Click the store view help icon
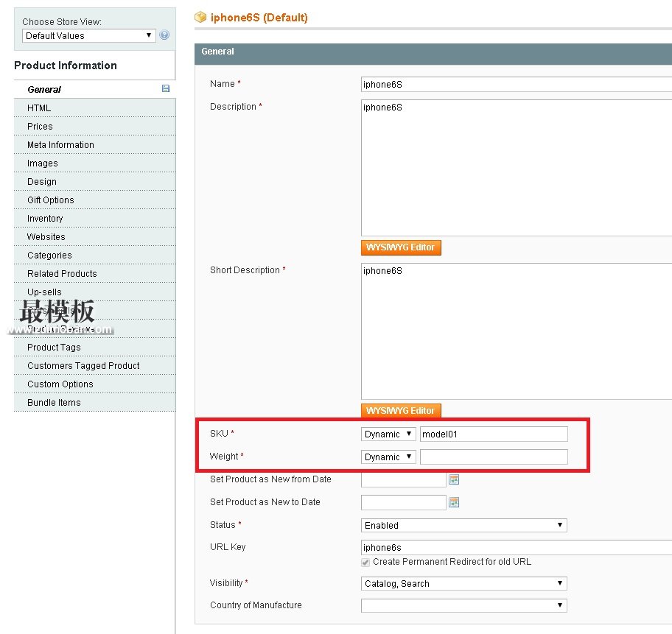 (x=164, y=35)
